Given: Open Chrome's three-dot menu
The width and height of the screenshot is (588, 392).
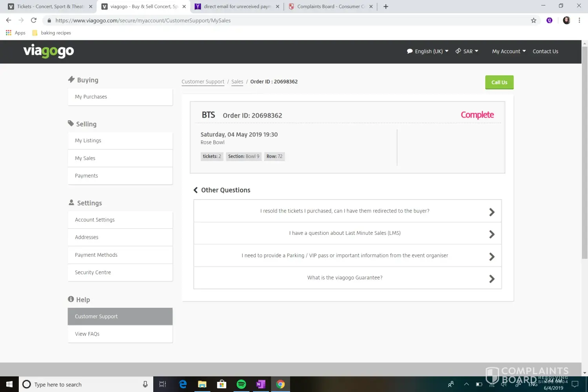Looking at the screenshot, I should click(x=579, y=20).
